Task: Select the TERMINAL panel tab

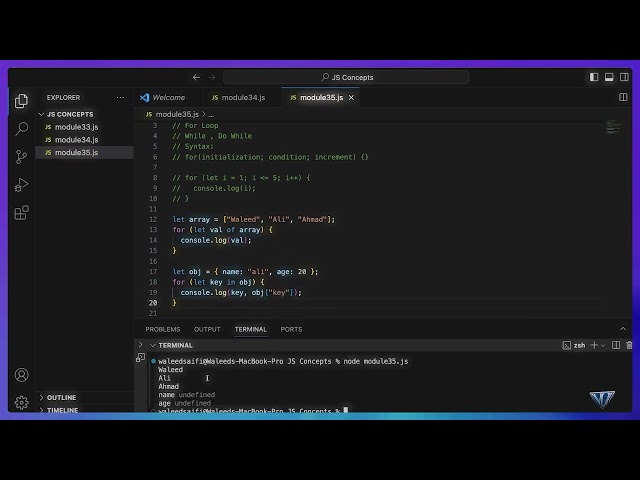Action: (x=251, y=329)
